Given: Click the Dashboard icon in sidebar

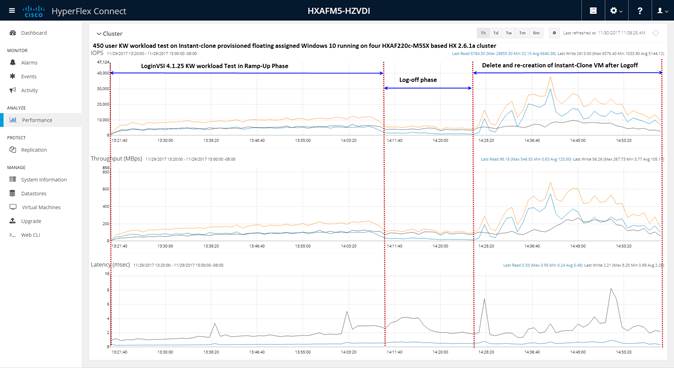Looking at the screenshot, I should 12,33.
